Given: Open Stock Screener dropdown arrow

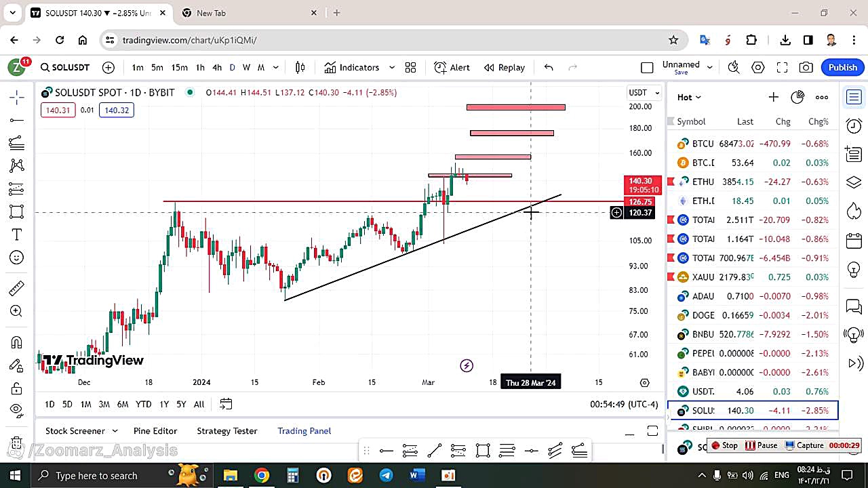Looking at the screenshot, I should point(115,431).
